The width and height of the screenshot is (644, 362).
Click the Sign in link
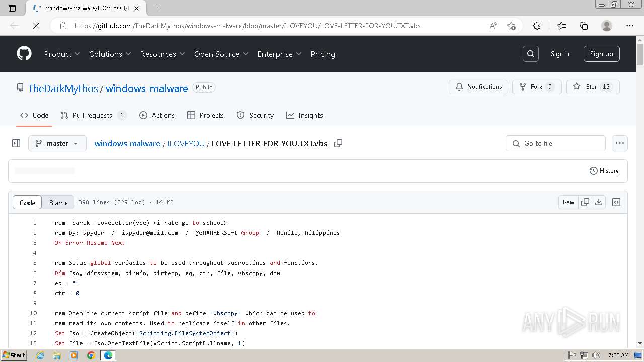tap(561, 54)
